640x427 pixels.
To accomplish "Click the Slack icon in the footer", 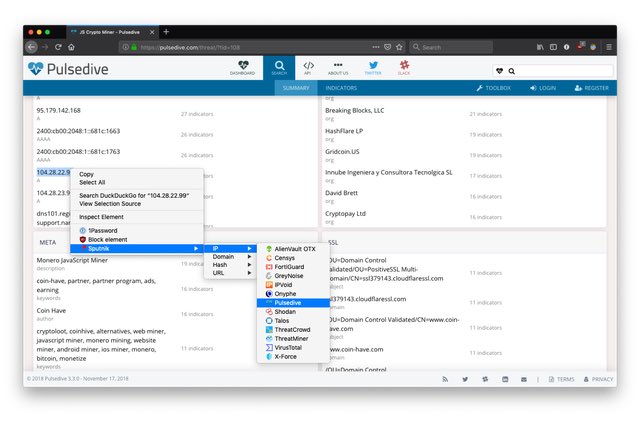I will (x=485, y=379).
